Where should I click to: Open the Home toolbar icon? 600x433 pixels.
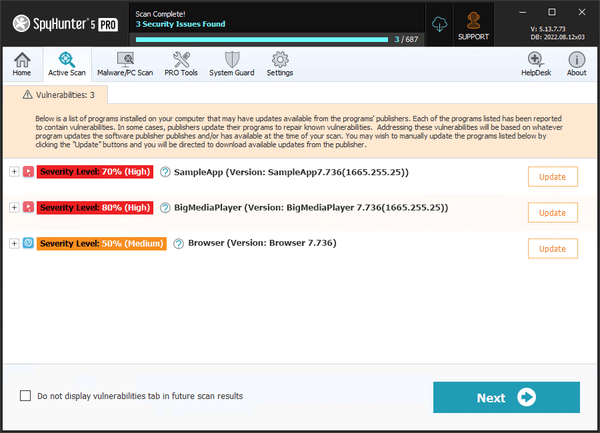pos(21,64)
